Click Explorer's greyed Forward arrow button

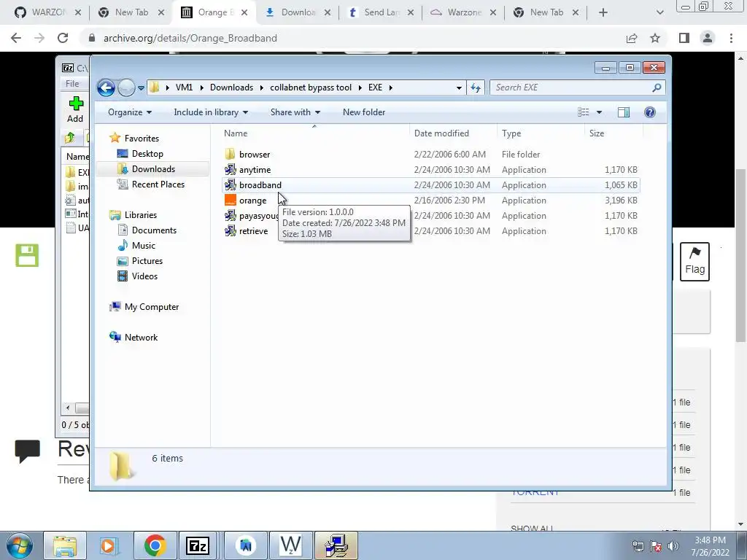pos(126,87)
